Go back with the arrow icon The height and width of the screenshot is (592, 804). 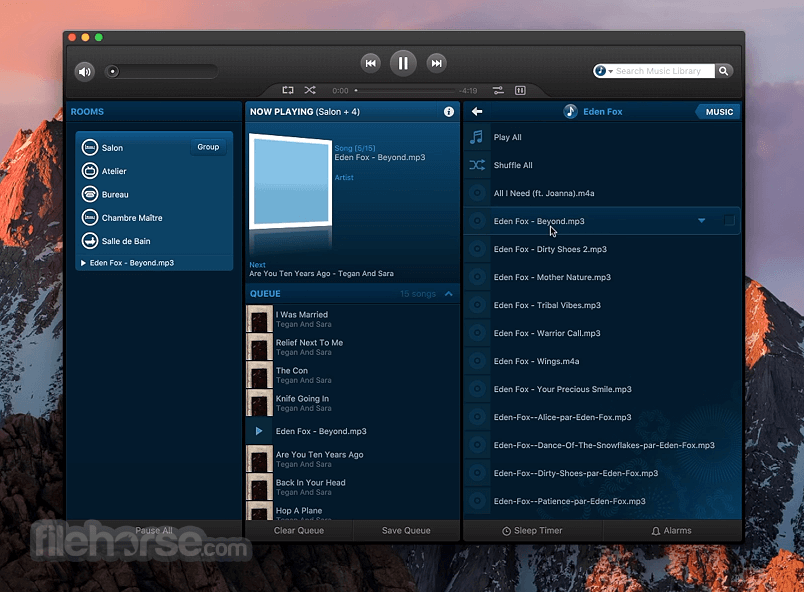tap(477, 111)
